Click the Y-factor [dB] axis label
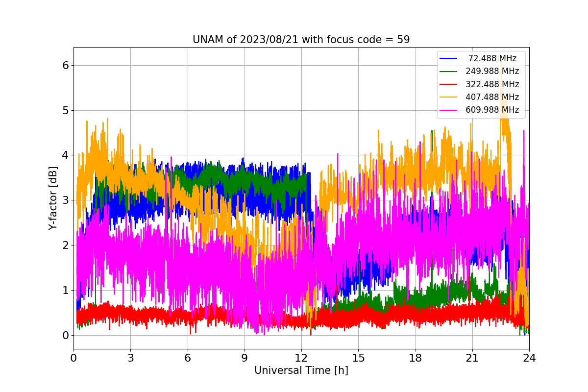Viewport: 588px width, 392px height. 53,198
